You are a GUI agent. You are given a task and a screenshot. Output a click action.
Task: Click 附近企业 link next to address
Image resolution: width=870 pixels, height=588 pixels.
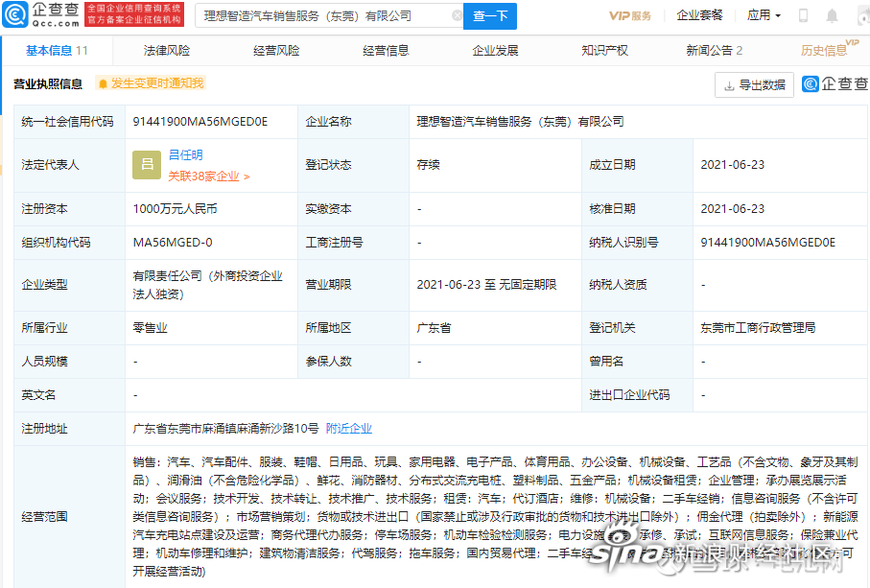[348, 428]
